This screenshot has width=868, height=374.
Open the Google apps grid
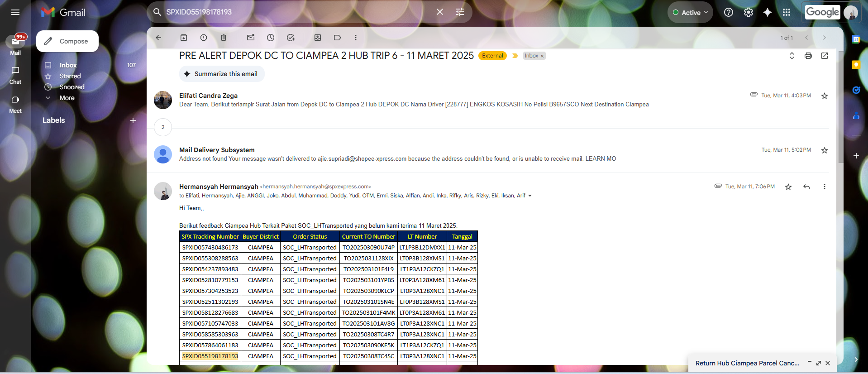coord(787,13)
